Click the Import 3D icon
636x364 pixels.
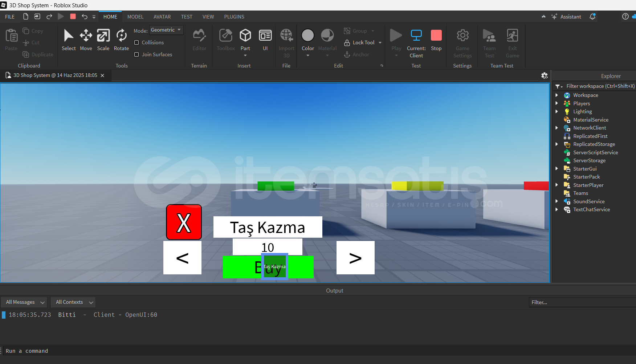(286, 36)
